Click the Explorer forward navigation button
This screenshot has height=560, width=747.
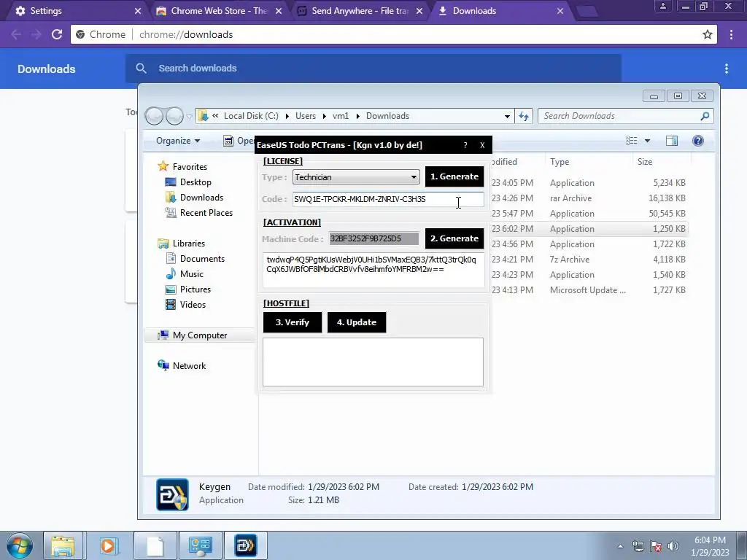174,116
